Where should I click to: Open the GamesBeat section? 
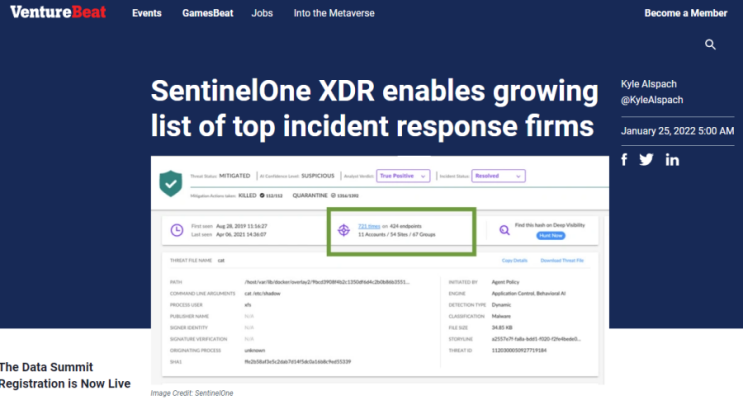208,13
